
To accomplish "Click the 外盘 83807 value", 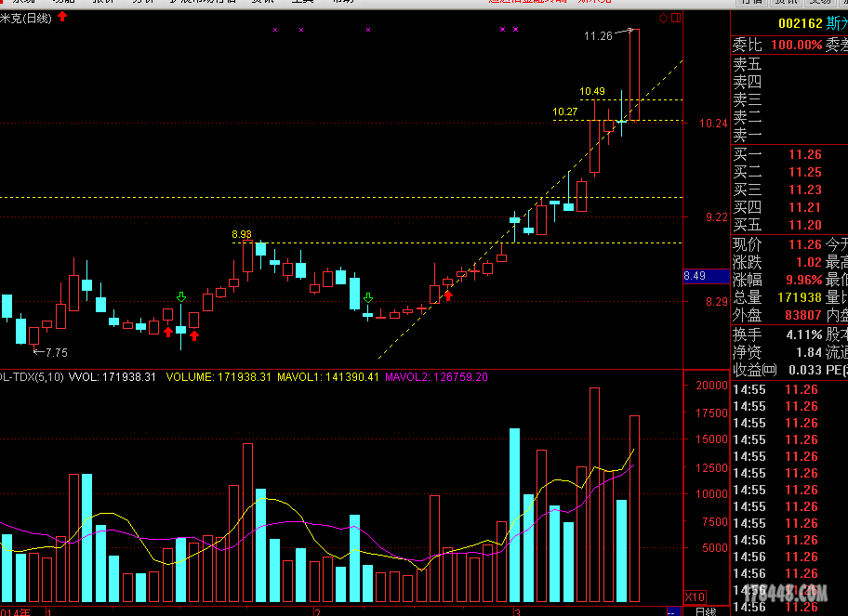I will click(x=803, y=315).
